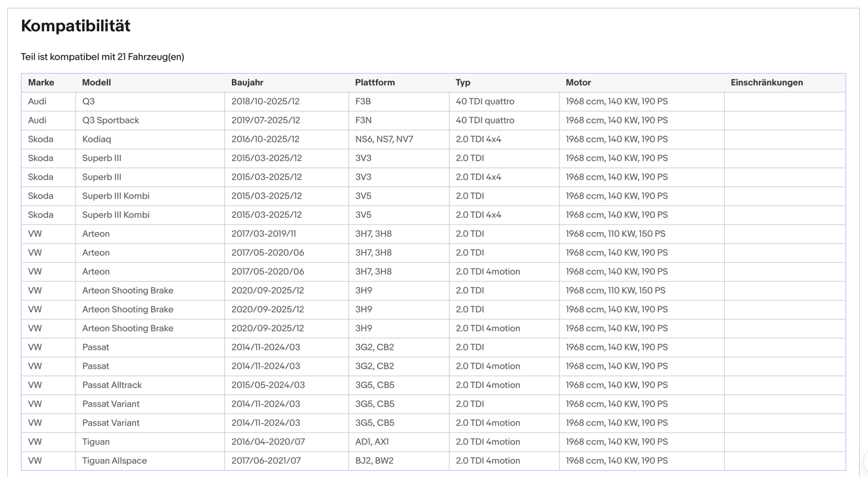Click the F3B platform cell
This screenshot has width=868, height=477.
(x=399, y=102)
